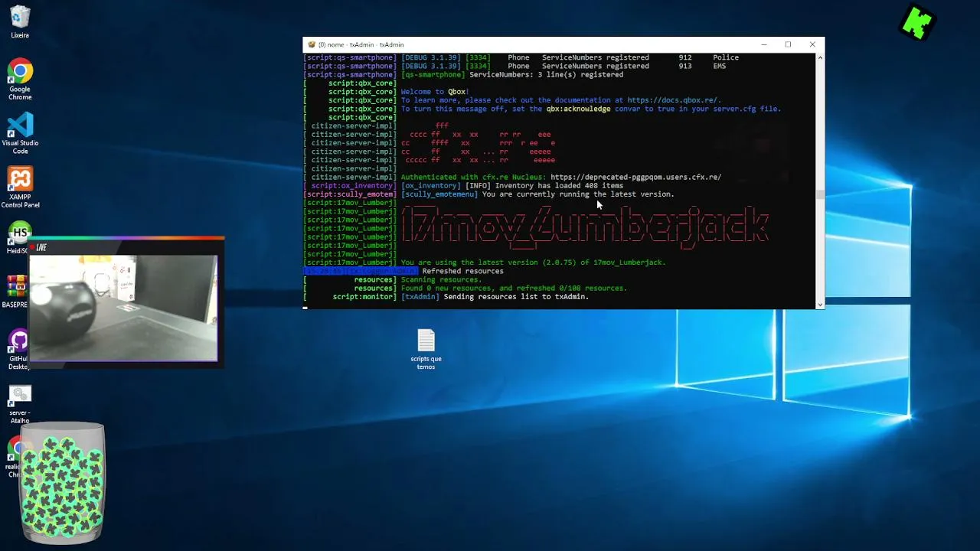Click the console scrollbar up arrow
The image size is (980, 551).
[x=820, y=58]
